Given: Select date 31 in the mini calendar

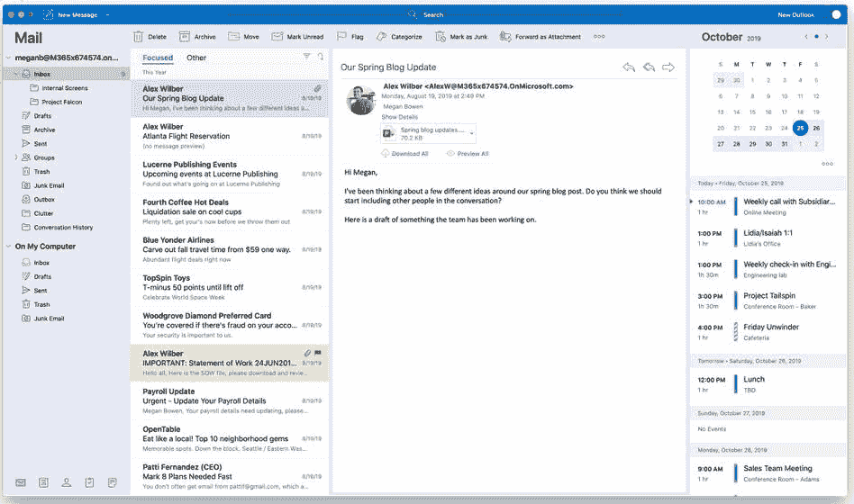Looking at the screenshot, I should pos(785,144).
